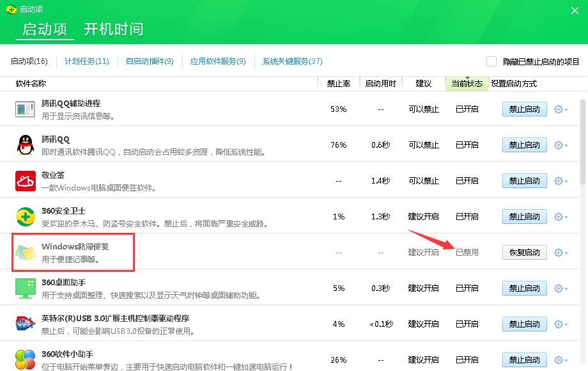The height and width of the screenshot is (371, 588).
Task: Click the 英特尔(R)USB 3.0扩展主机控制器驱动程序 name
Action: click(115, 318)
